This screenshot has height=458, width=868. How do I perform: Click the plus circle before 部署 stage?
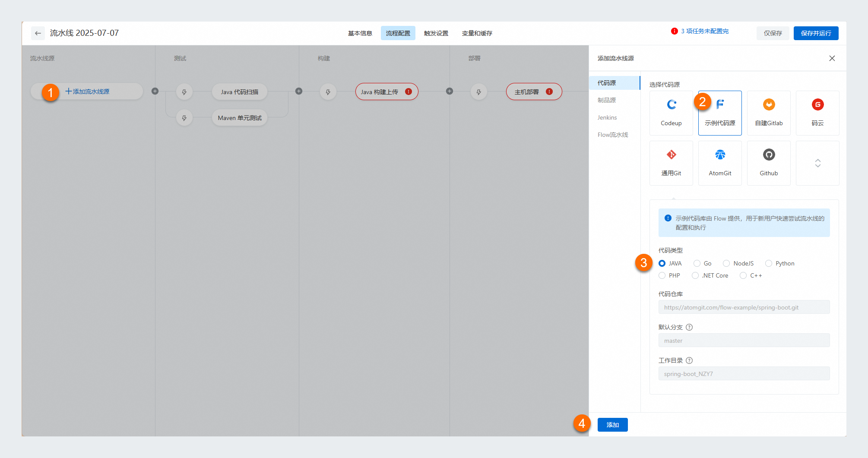(450, 91)
